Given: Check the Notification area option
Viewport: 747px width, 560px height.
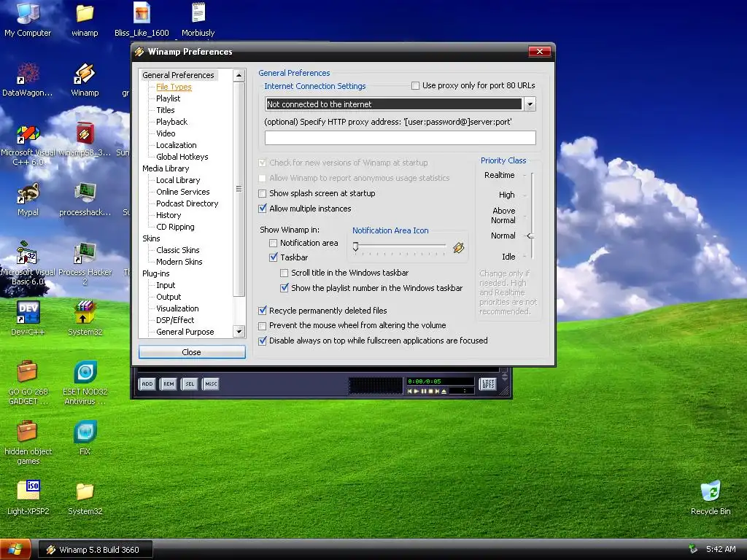Looking at the screenshot, I should [x=273, y=243].
